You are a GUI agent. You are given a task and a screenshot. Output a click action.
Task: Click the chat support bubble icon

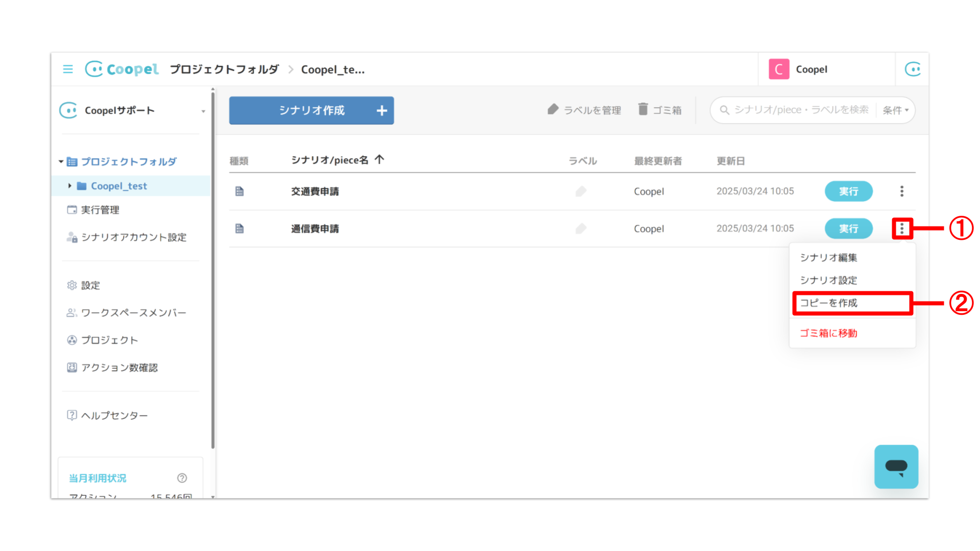(x=896, y=466)
